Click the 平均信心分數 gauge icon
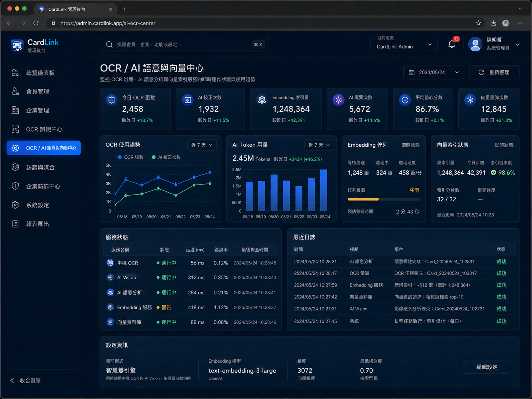This screenshot has height=399, width=532. pos(405,100)
